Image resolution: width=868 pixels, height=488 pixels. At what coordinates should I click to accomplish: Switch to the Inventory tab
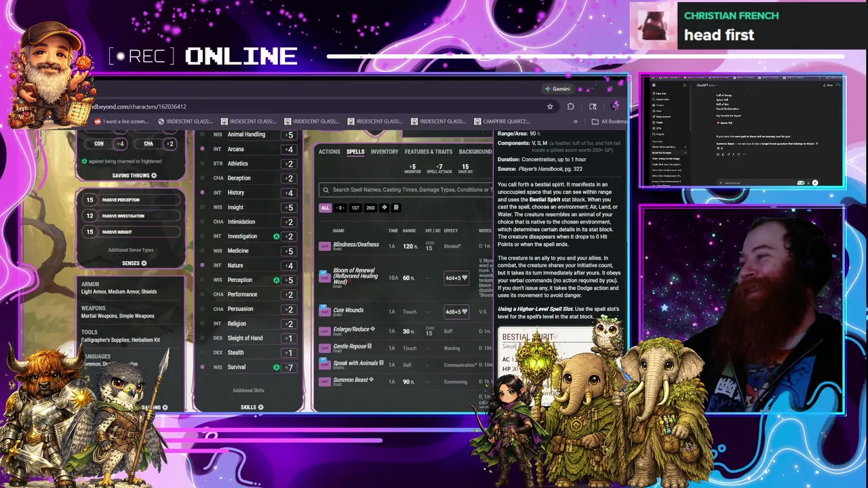click(384, 152)
